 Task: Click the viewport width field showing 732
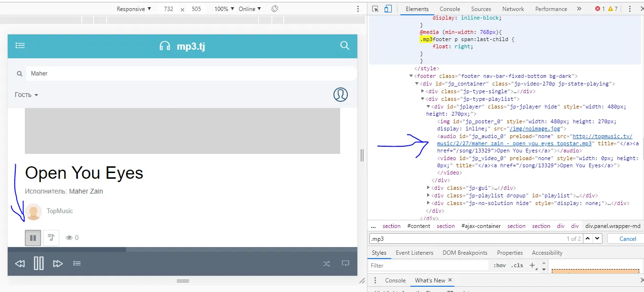coord(169,9)
